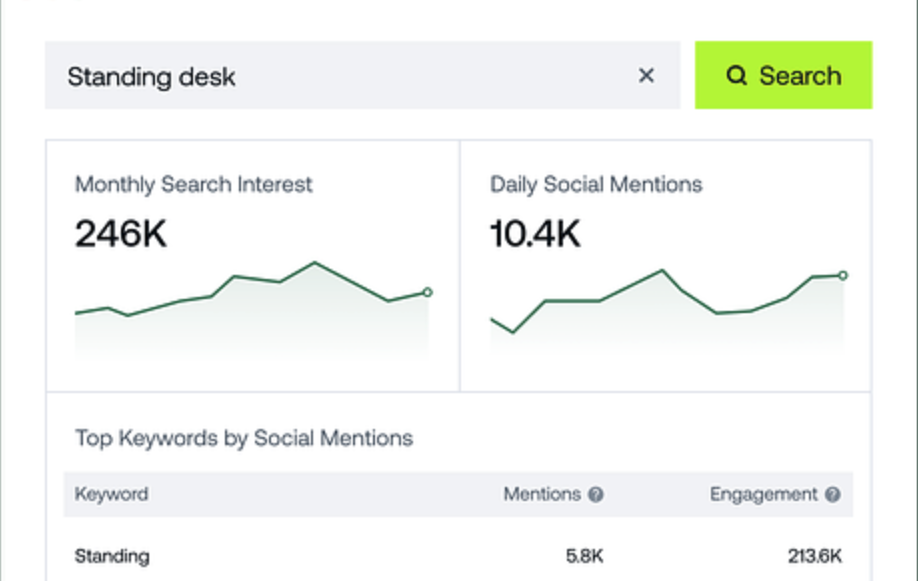
Task: Clear the search field with the X icon
Action: pyautogui.click(x=646, y=75)
